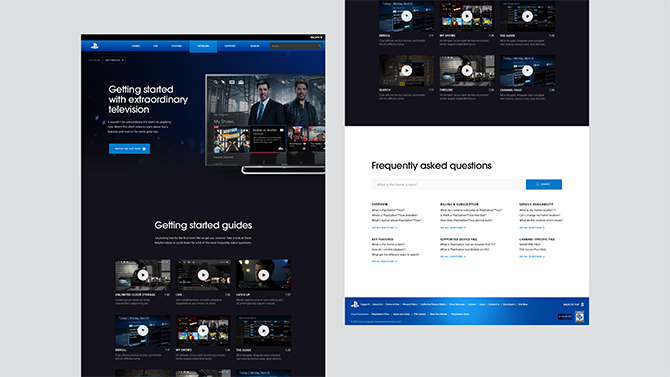
Task: Open See all questions under Supported Device FAQ
Action: pos(453,256)
